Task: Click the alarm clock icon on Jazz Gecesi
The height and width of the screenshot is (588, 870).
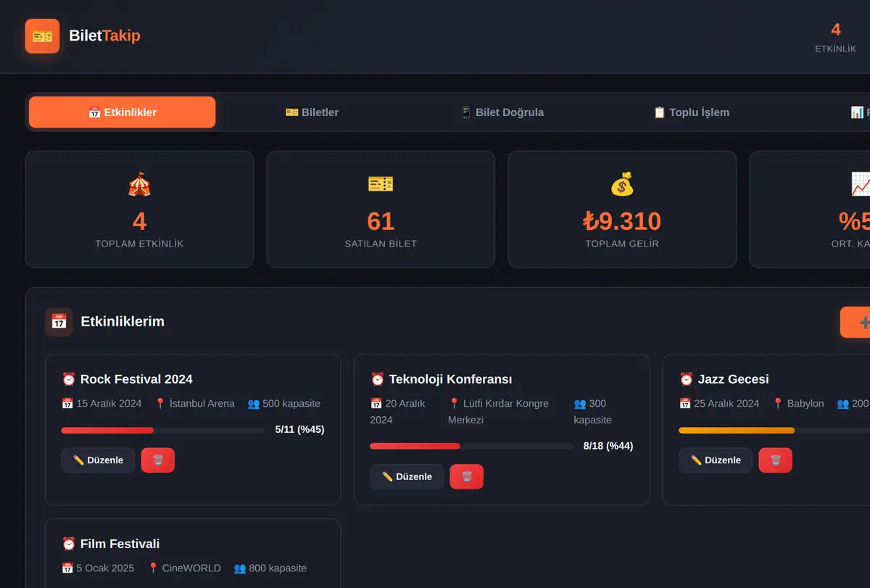Action: point(687,379)
